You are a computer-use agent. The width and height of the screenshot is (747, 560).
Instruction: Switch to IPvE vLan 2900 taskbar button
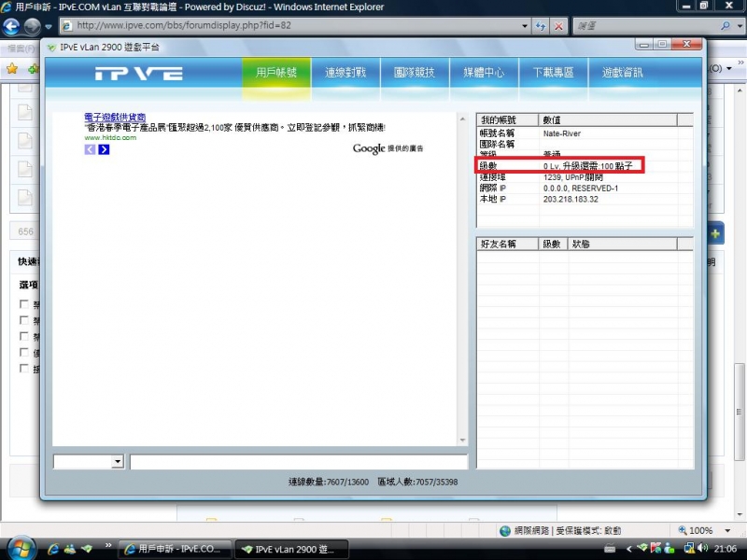tap(291, 549)
